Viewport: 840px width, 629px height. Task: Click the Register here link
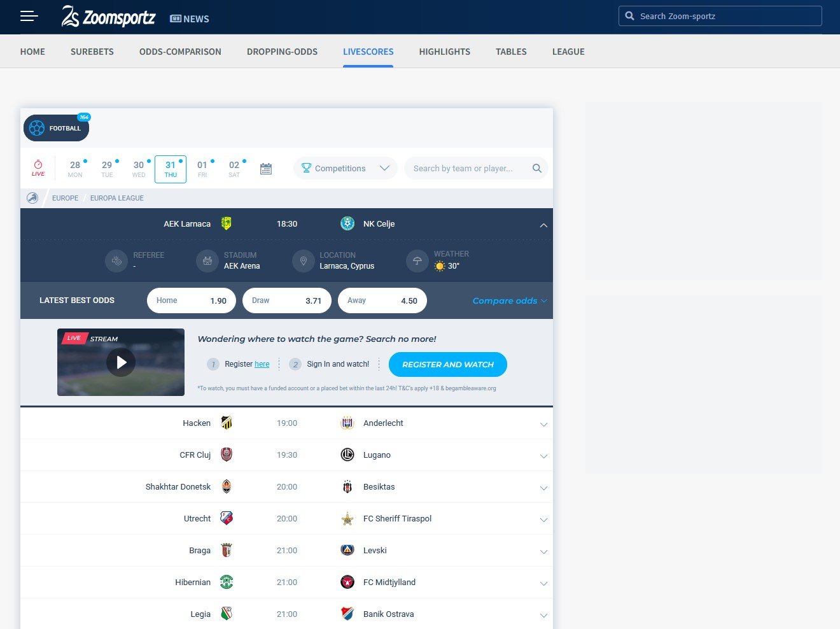click(262, 364)
